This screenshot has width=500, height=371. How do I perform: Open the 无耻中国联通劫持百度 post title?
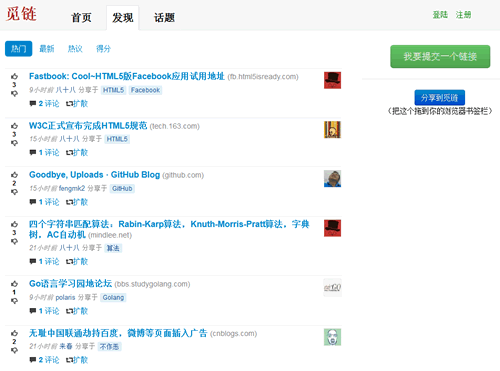click(118, 333)
